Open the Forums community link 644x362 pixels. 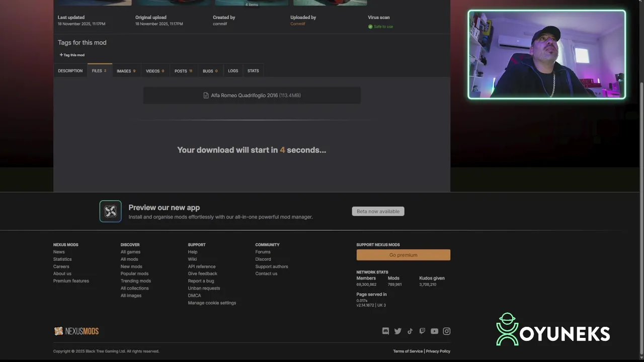(x=263, y=252)
